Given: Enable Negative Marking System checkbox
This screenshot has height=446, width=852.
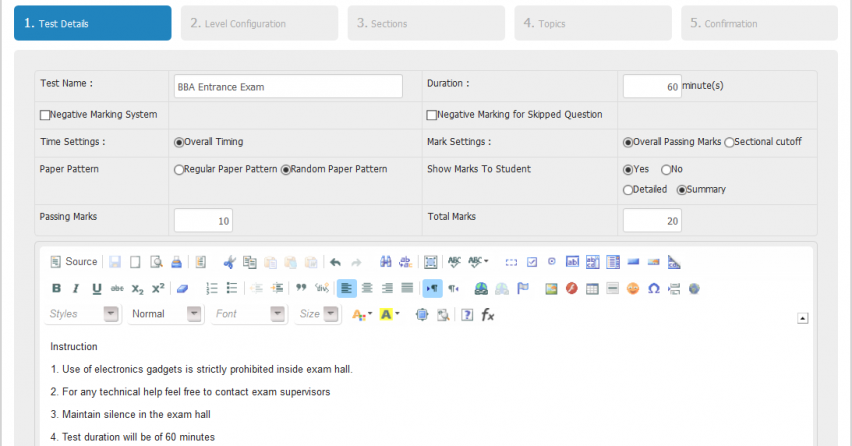Looking at the screenshot, I should [x=45, y=115].
